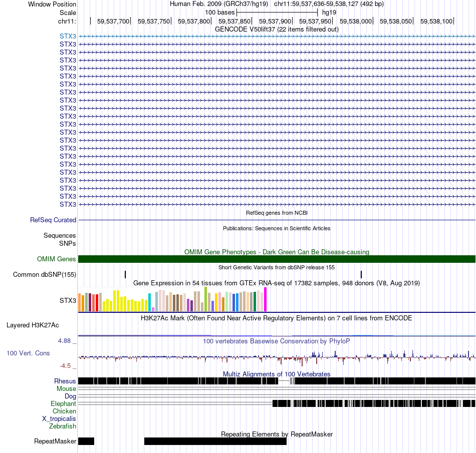This screenshot has height=453, width=476.
Task: Click the Chicken species label
Action: click(64, 411)
